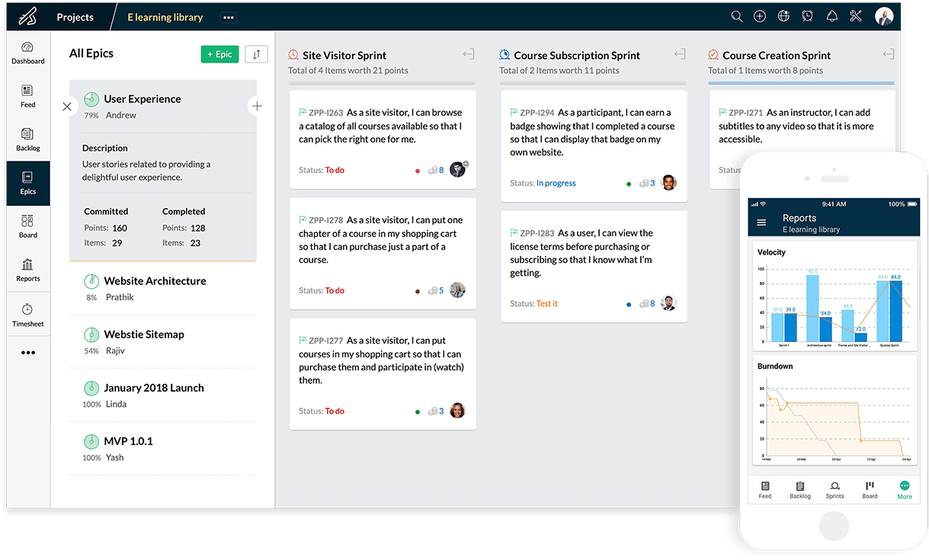Click green priority dot on ZPP-I294
Image resolution: width=929 pixels, height=560 pixels.
click(x=629, y=184)
